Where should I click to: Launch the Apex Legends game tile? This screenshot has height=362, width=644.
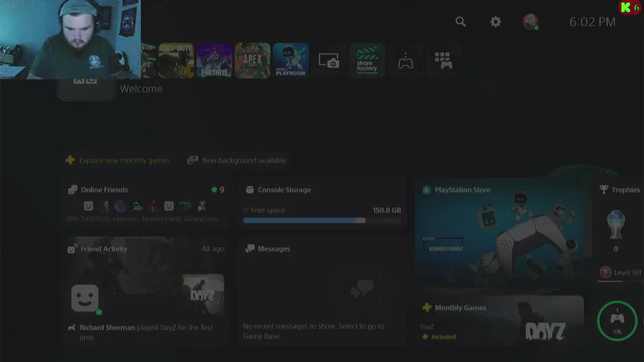(253, 60)
